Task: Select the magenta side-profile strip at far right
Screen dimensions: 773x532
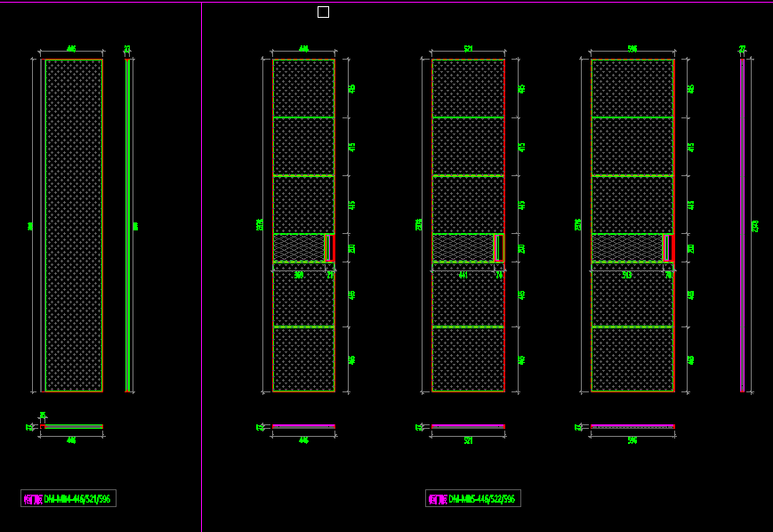Action: [742, 225]
